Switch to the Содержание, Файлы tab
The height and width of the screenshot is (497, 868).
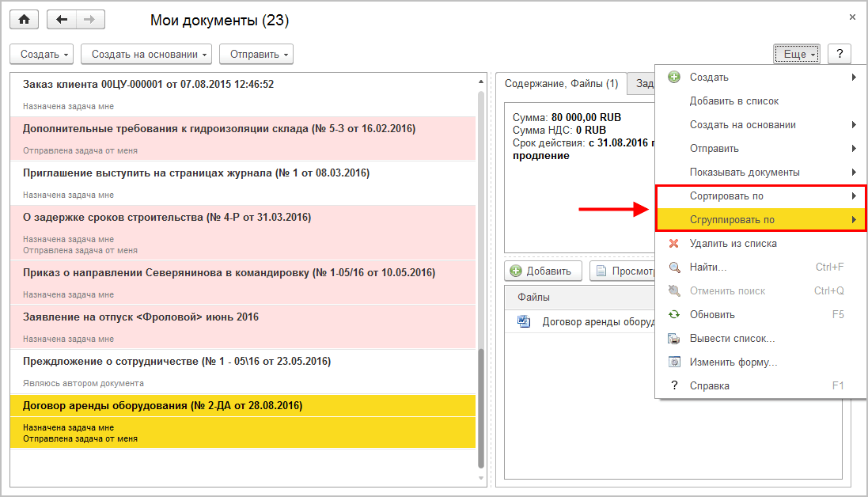click(562, 84)
